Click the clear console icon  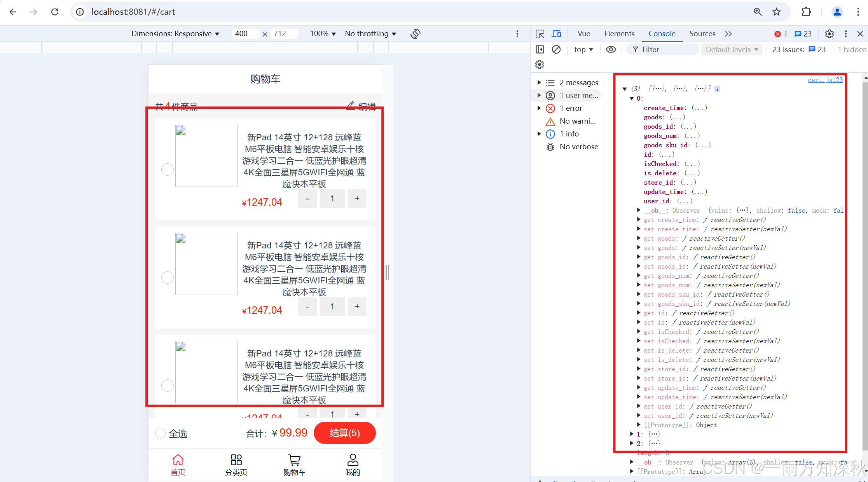coord(556,49)
